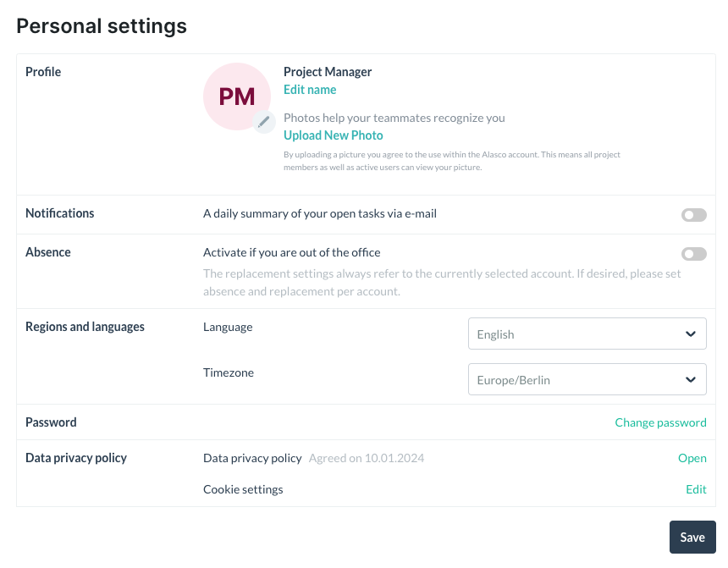Click Upload New Photo link
Viewport: 728px width, 568px height.
pos(333,135)
